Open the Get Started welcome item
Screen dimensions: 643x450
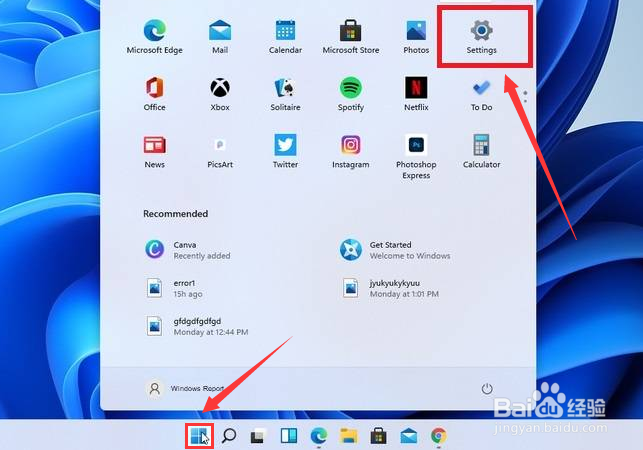(x=395, y=250)
